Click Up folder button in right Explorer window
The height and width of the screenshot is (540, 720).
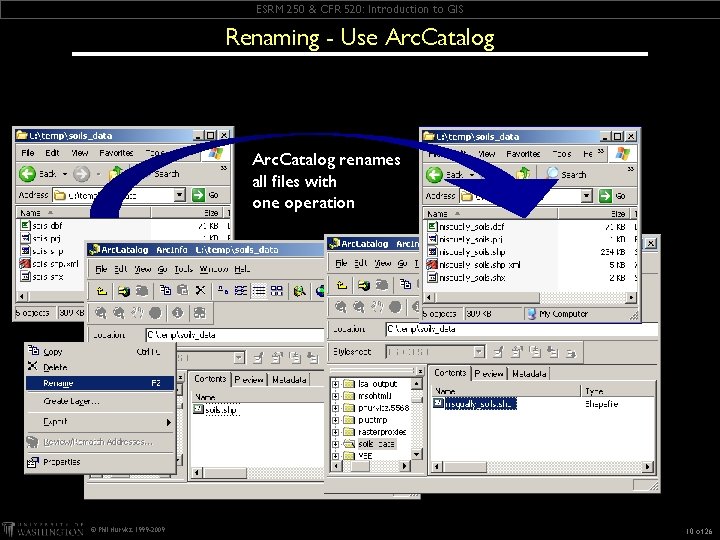(523, 174)
